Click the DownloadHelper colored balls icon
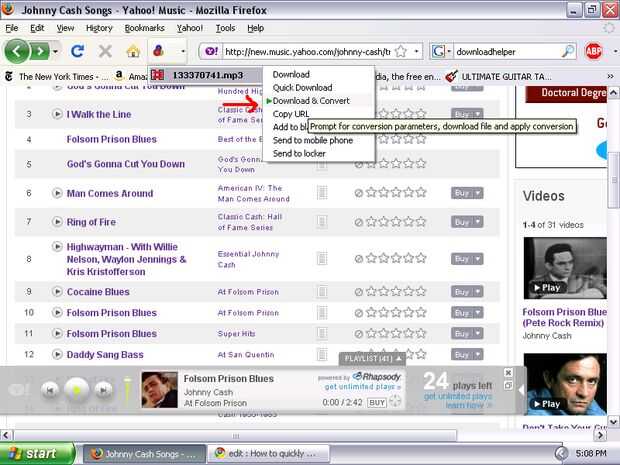This screenshot has height=465, width=620. pyautogui.click(x=158, y=51)
